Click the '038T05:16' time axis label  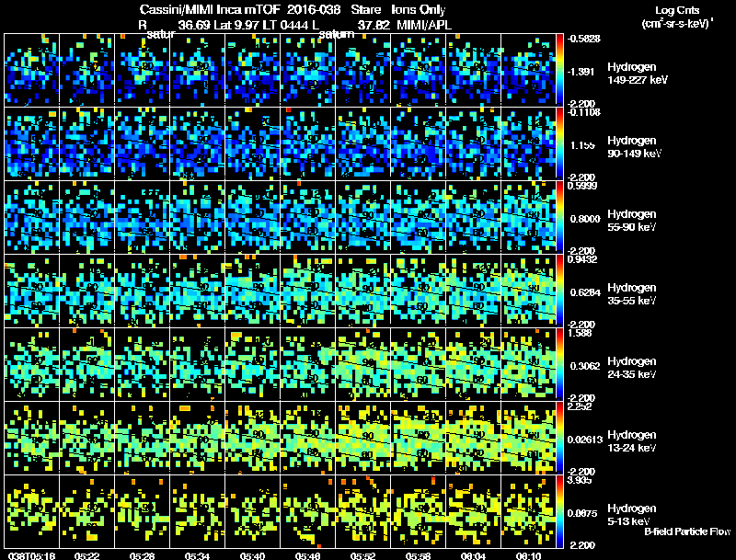(x=31, y=555)
